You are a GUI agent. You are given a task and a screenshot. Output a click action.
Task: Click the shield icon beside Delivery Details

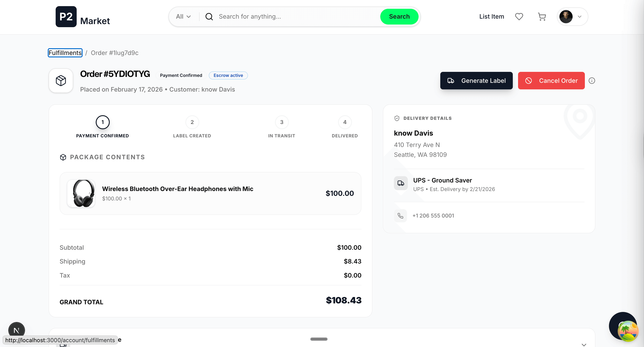click(x=397, y=118)
